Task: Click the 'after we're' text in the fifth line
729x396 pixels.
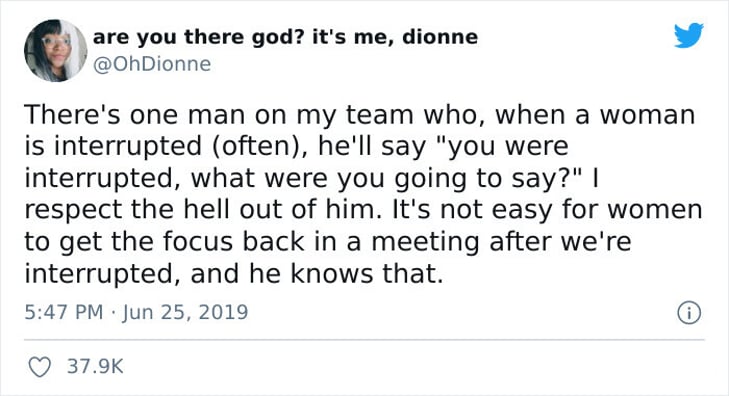Action: [x=560, y=242]
